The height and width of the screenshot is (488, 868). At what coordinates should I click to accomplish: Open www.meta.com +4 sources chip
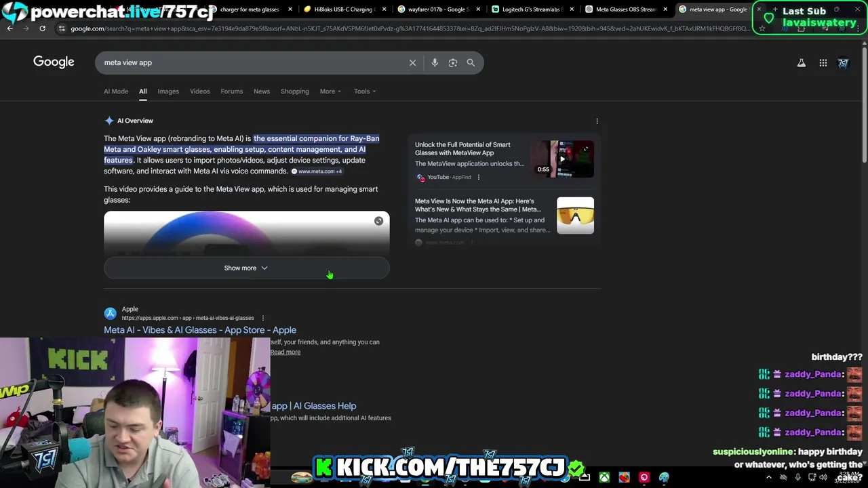[x=317, y=171]
